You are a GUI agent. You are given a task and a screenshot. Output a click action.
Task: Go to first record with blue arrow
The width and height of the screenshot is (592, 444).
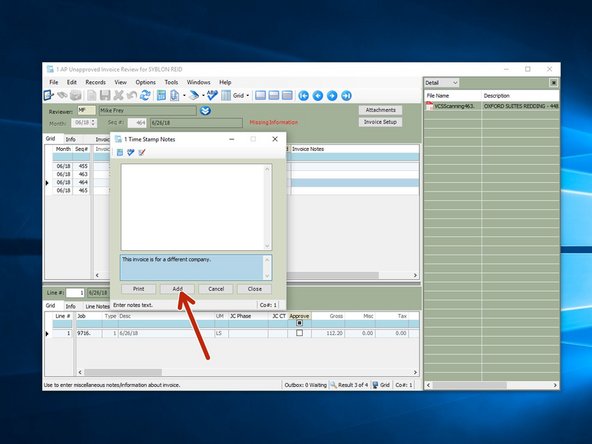tap(304, 96)
